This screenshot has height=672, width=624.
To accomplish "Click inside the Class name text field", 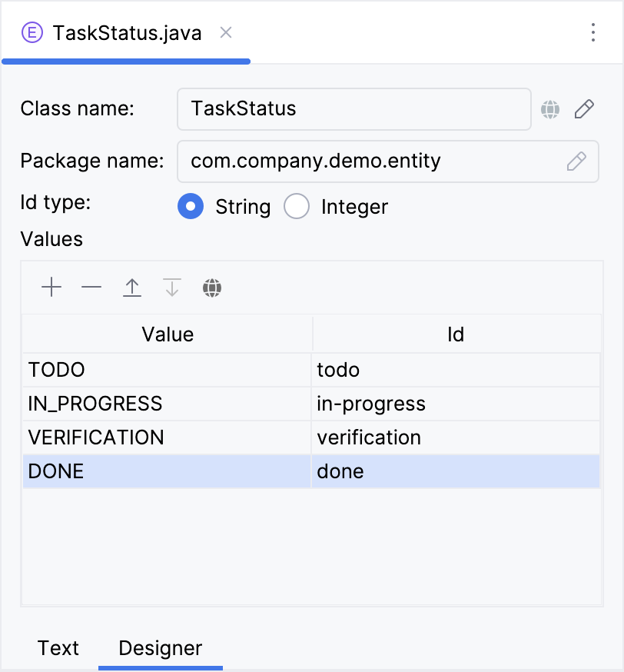I will (353, 109).
